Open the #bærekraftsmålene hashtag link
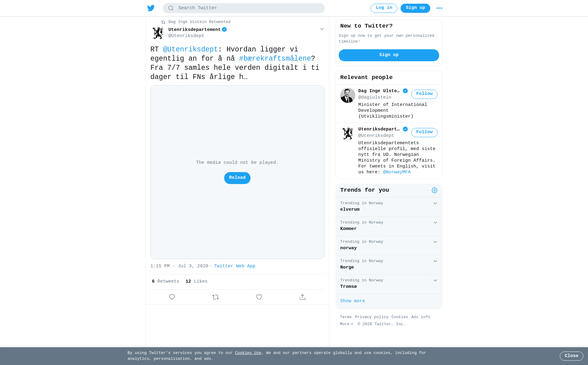 [x=275, y=58]
